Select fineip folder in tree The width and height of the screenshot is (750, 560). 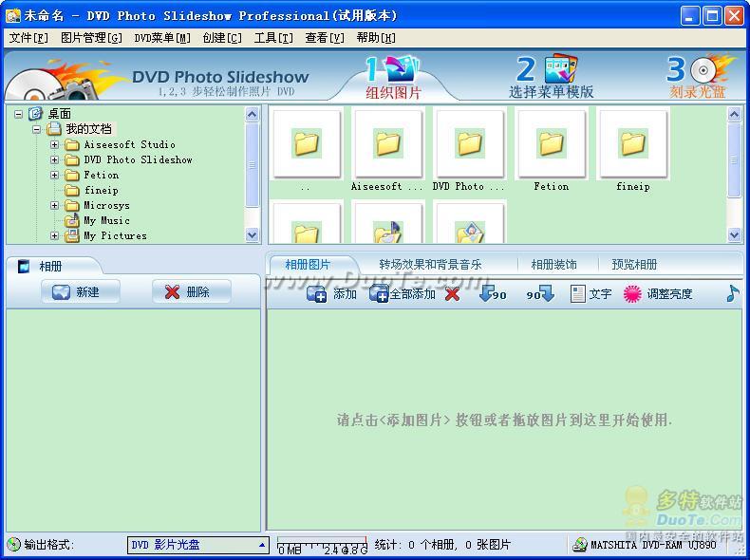101,191
